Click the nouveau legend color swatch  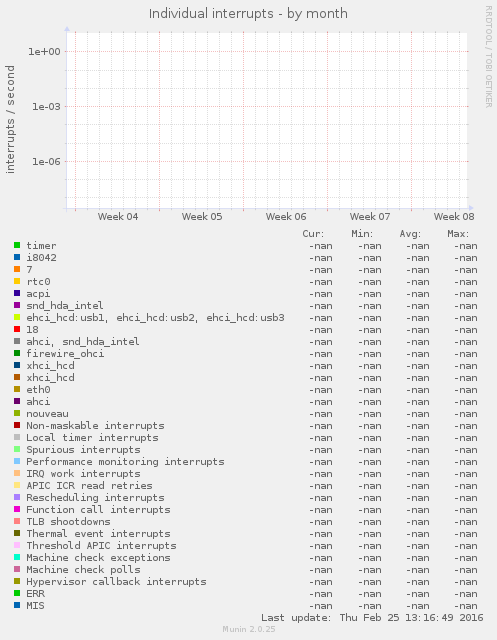coord(17,413)
